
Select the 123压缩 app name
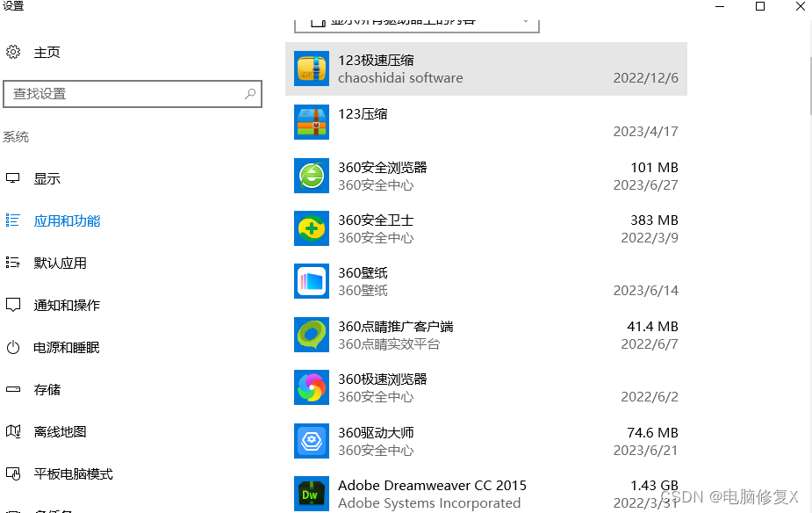point(363,114)
